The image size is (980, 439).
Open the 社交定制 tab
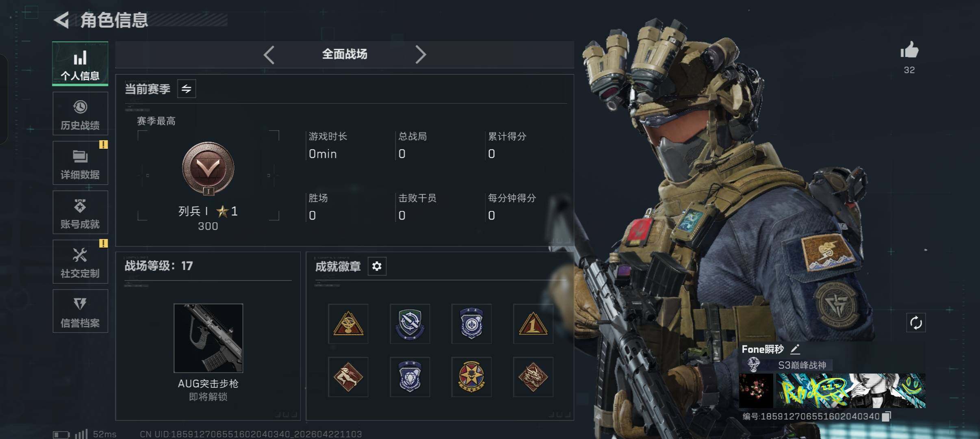click(80, 262)
